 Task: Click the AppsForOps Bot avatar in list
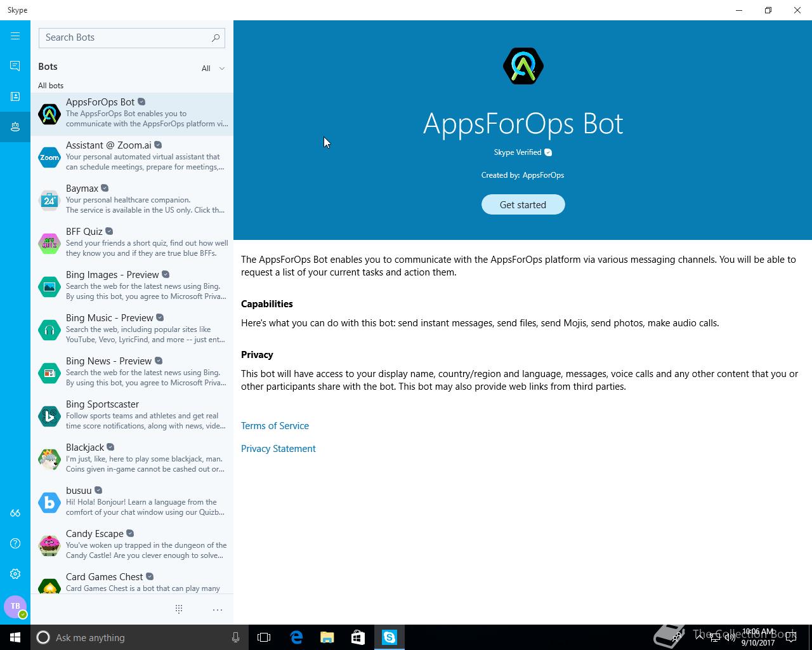49,114
